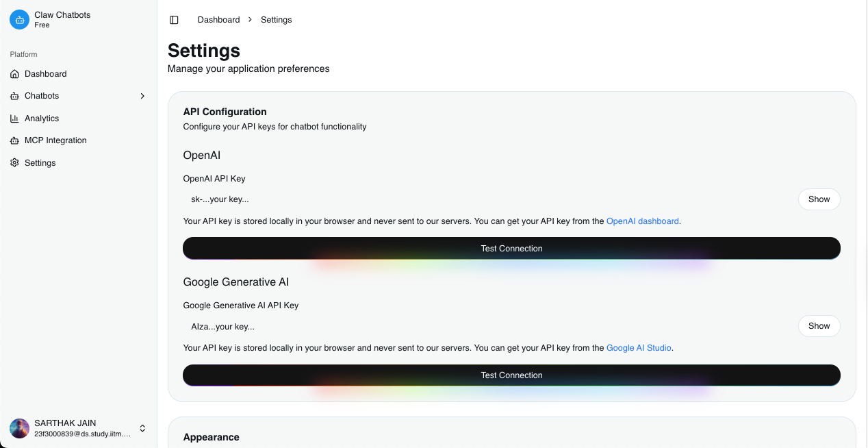Click the Claw Chatbots robot logo
The width and height of the screenshot is (868, 448).
click(x=19, y=20)
